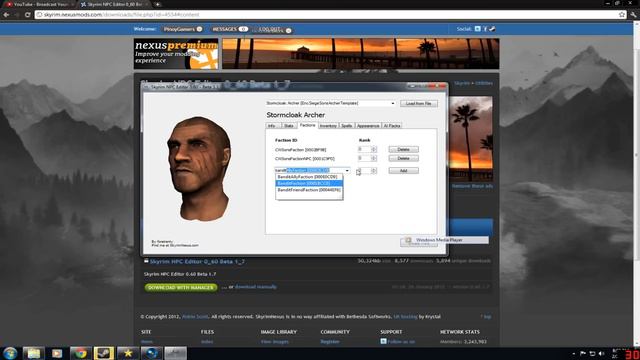This screenshot has height=360, width=640.
Task: Click the Twitter social icon
Action: point(477,29)
